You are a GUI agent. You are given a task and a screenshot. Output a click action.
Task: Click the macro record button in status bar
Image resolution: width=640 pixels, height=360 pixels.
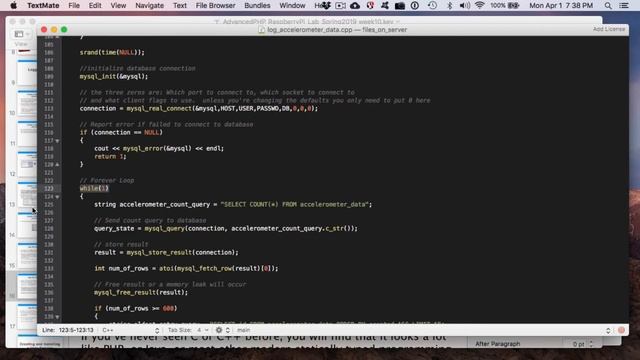point(621,330)
